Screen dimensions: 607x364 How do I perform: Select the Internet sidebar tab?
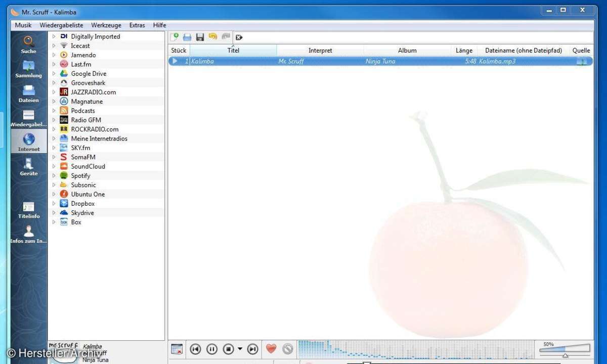coord(29,142)
